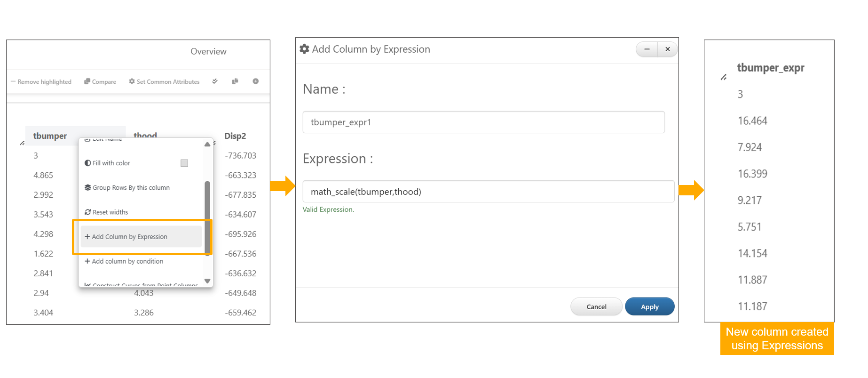Choose Reset widths in the context menu
Viewport: 868px width, 378px height.
pos(110,212)
